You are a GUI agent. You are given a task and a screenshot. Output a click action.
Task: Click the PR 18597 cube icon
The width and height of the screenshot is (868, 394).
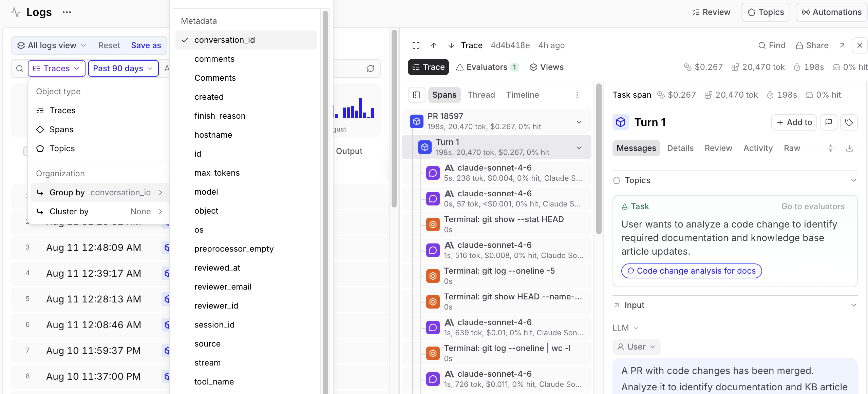[x=416, y=121]
